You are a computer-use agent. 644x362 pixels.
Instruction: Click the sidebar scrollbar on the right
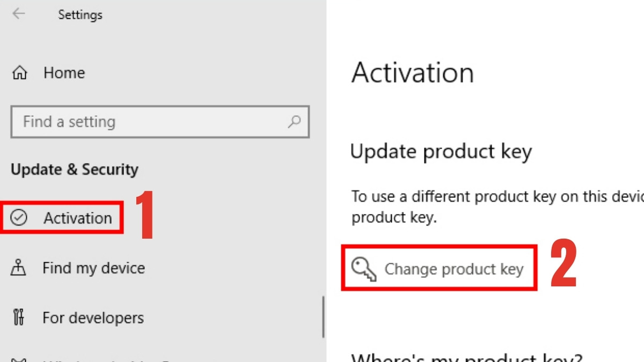324,316
